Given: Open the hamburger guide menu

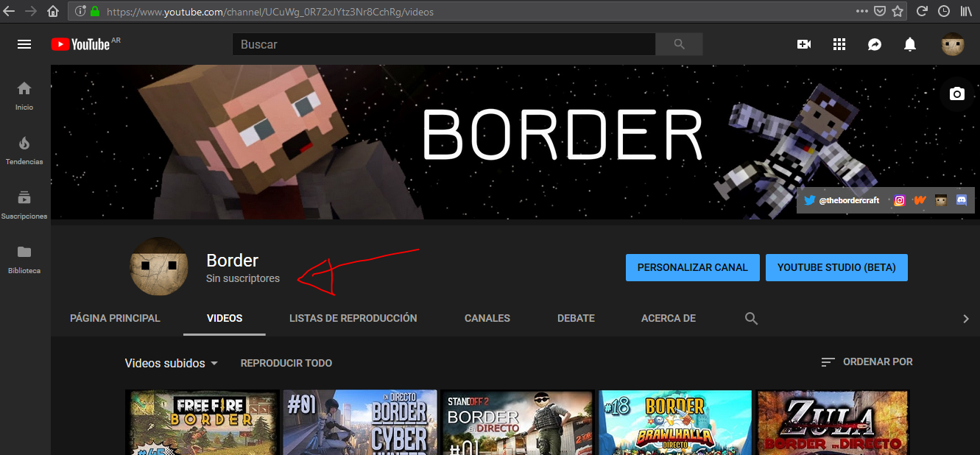Looking at the screenshot, I should click(24, 44).
